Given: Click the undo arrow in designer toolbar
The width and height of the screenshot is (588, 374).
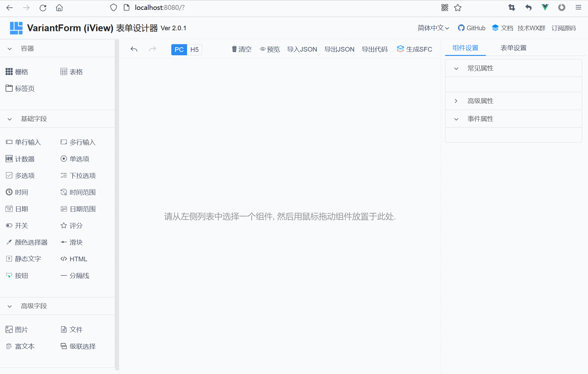Looking at the screenshot, I should coord(134,49).
